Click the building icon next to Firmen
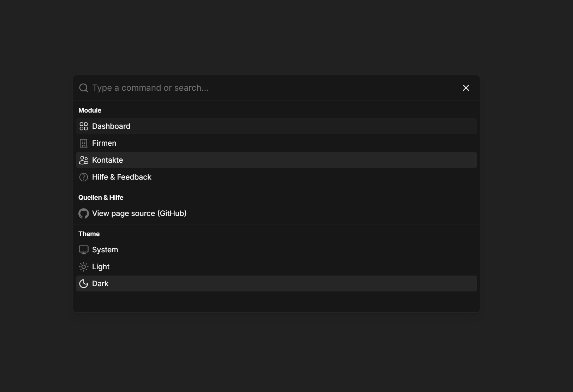573x392 pixels. (83, 143)
